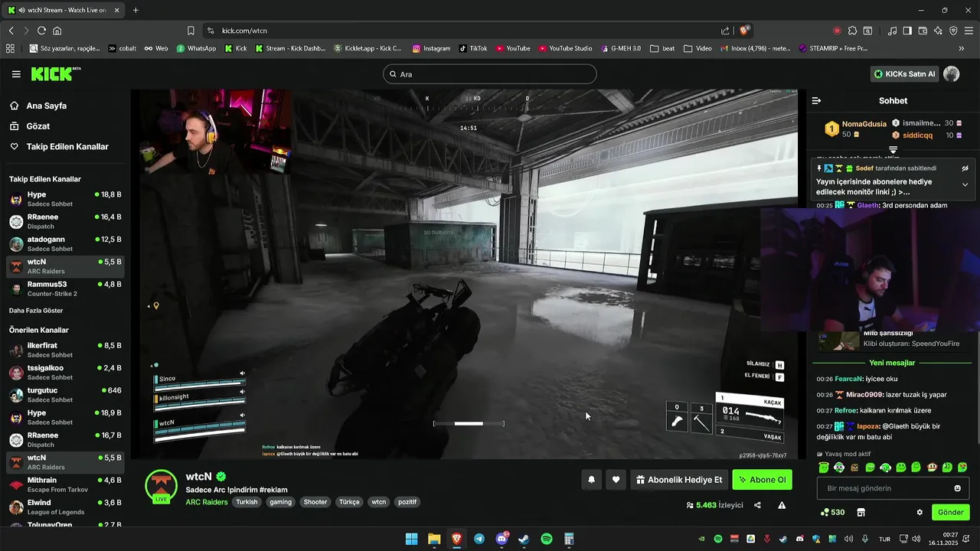This screenshot has height=551, width=980.
Task: Select the Turkish tag
Action: pos(247,502)
